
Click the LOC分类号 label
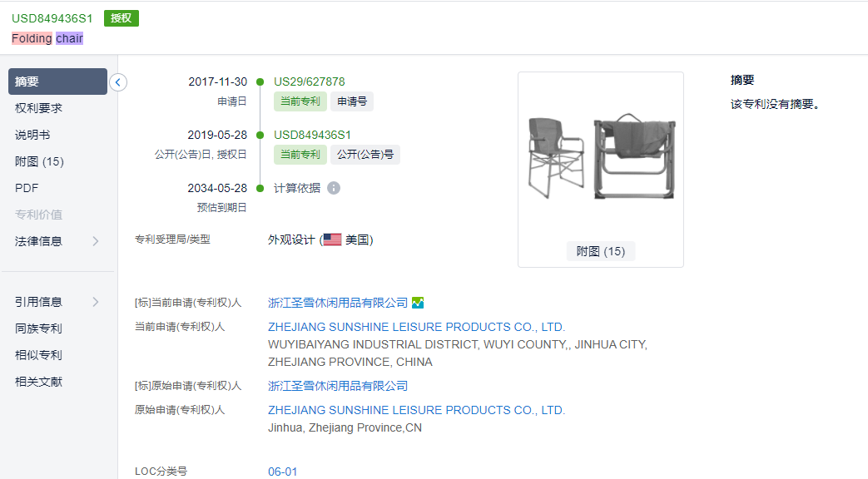(161, 472)
